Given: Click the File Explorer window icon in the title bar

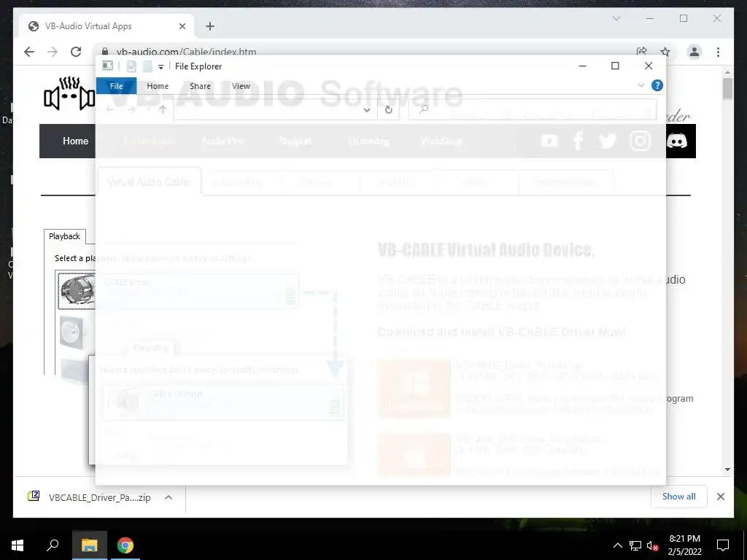Looking at the screenshot, I should pos(108,66).
